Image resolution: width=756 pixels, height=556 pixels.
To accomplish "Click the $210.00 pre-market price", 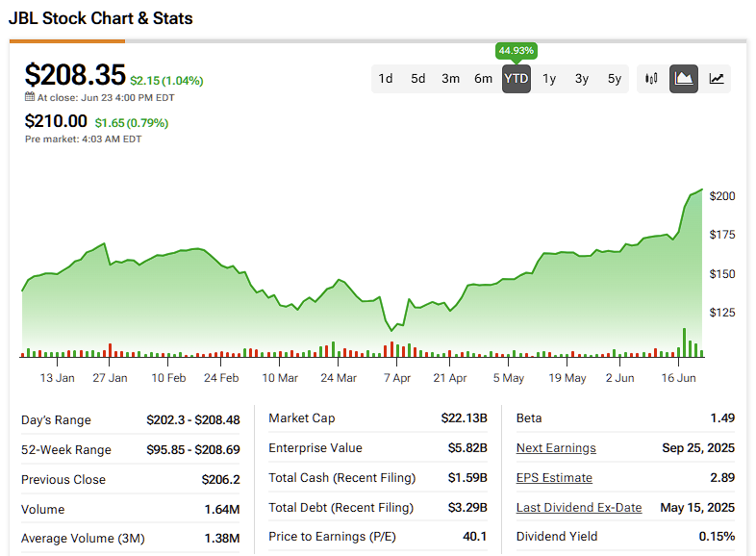I will (56, 121).
